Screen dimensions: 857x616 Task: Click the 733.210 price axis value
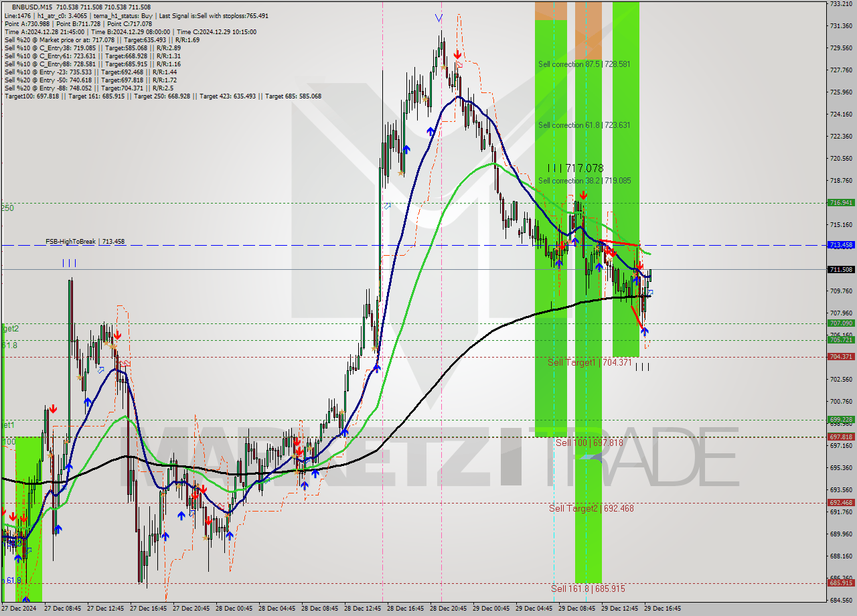pos(841,3)
